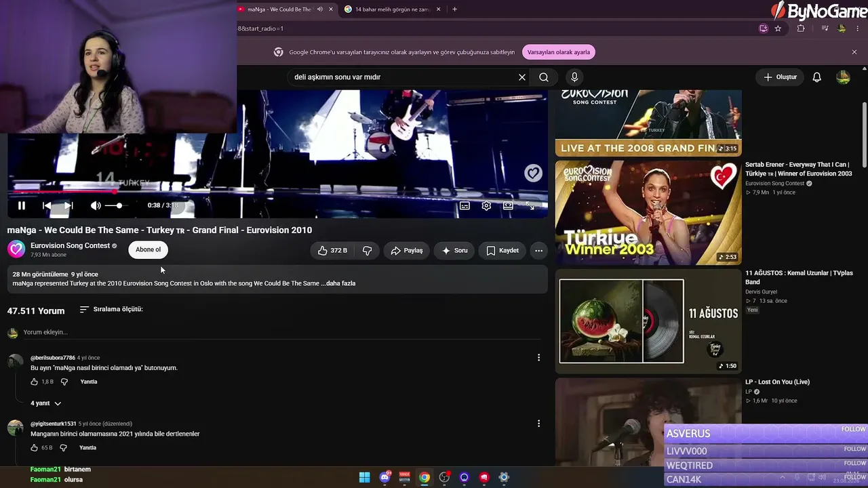Mute the tab with the speaker icon

coord(320,9)
